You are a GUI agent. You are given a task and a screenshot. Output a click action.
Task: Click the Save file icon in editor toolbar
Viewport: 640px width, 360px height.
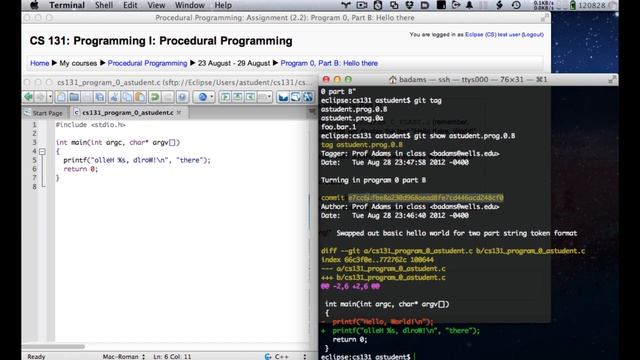[87, 97]
